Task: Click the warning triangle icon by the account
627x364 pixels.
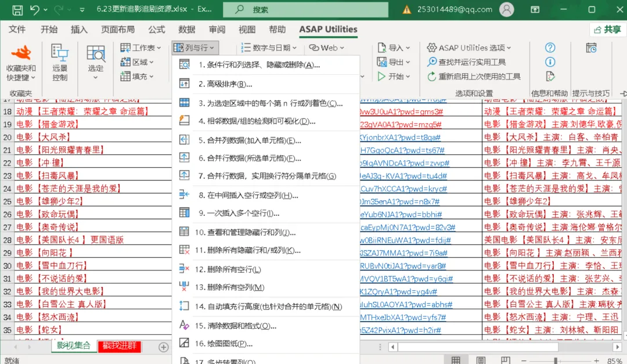Action: tap(406, 10)
